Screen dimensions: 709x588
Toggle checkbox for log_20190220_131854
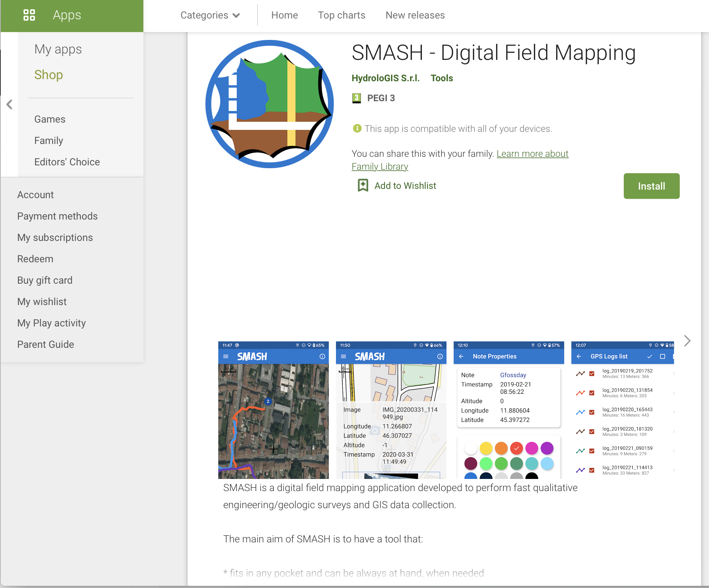click(592, 393)
